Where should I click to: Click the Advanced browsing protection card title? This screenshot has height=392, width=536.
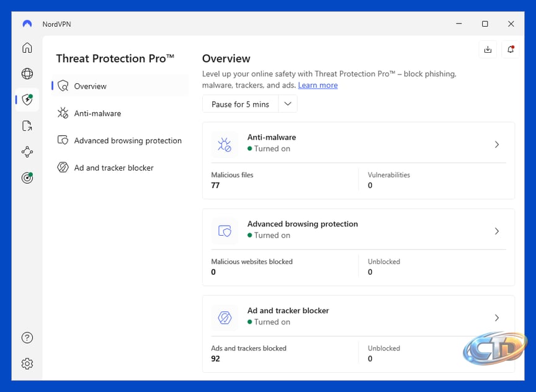[x=303, y=224]
